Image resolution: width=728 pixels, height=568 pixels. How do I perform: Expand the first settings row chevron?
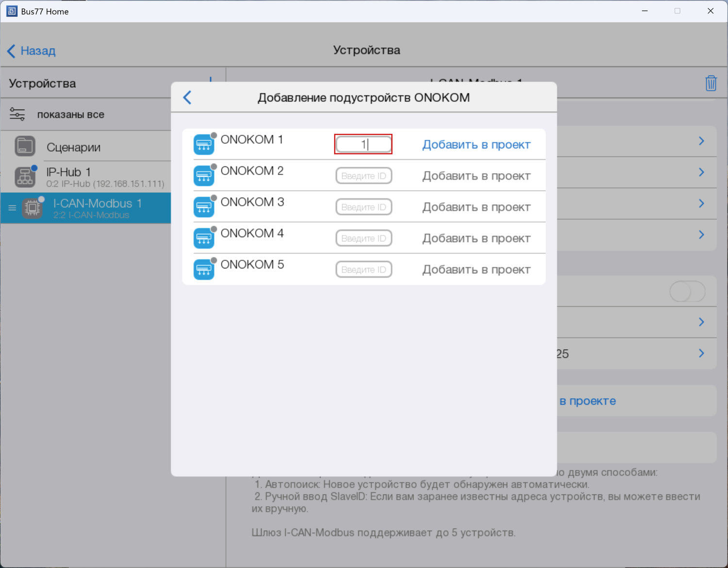pyautogui.click(x=701, y=141)
